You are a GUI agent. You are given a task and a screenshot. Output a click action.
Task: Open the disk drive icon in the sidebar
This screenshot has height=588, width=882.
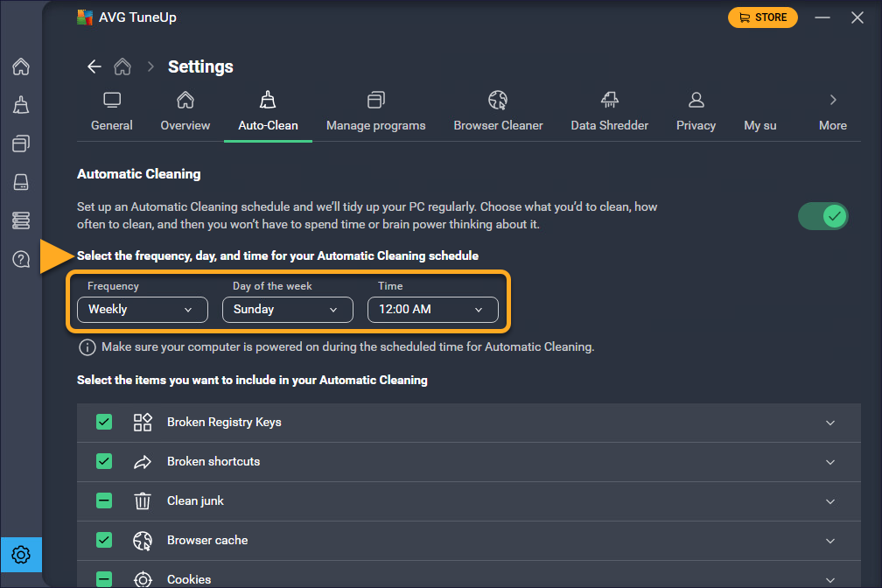point(21,182)
